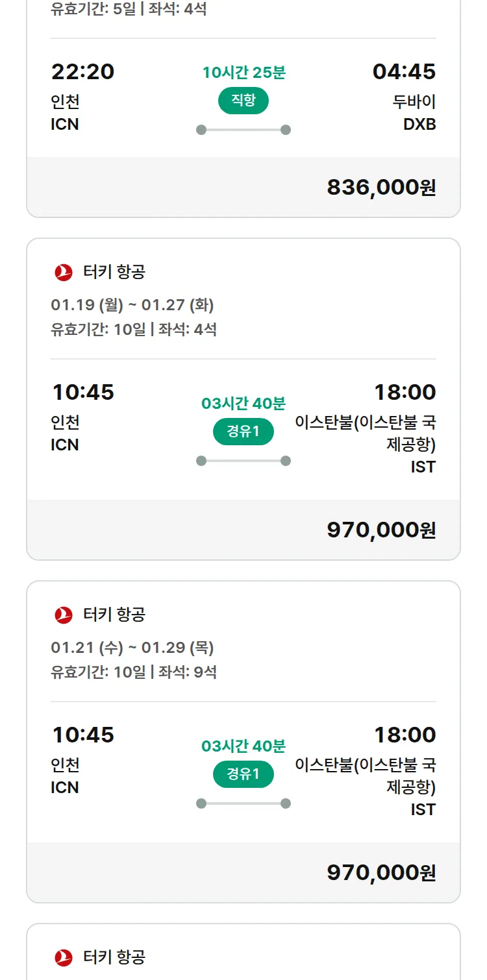Screen dimensions: 487x980
Task: Tap the 직항 direct-flight badge
Action: (243, 101)
